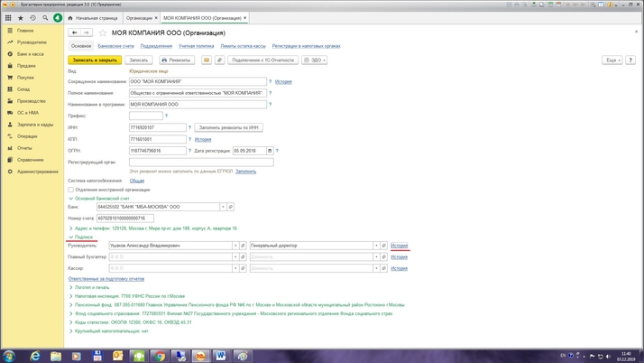Open История link next to Руководитель
This screenshot has height=363, width=644.
tap(400, 246)
